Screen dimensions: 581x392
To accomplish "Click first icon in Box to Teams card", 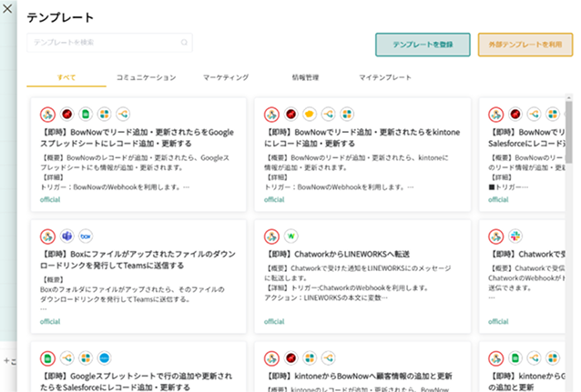I will pos(47,236).
